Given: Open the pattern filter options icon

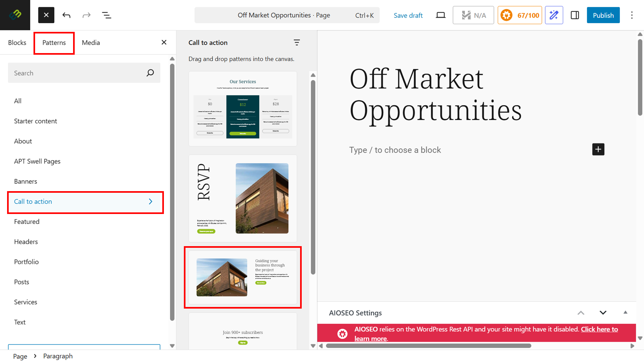Looking at the screenshot, I should pyautogui.click(x=297, y=42).
